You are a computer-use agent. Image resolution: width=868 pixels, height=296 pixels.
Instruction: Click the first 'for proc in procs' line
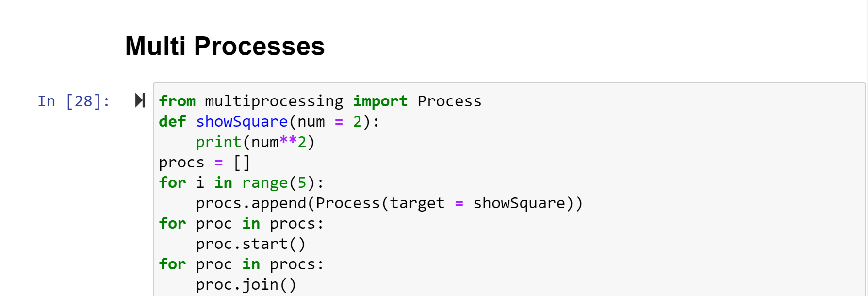coord(241,223)
